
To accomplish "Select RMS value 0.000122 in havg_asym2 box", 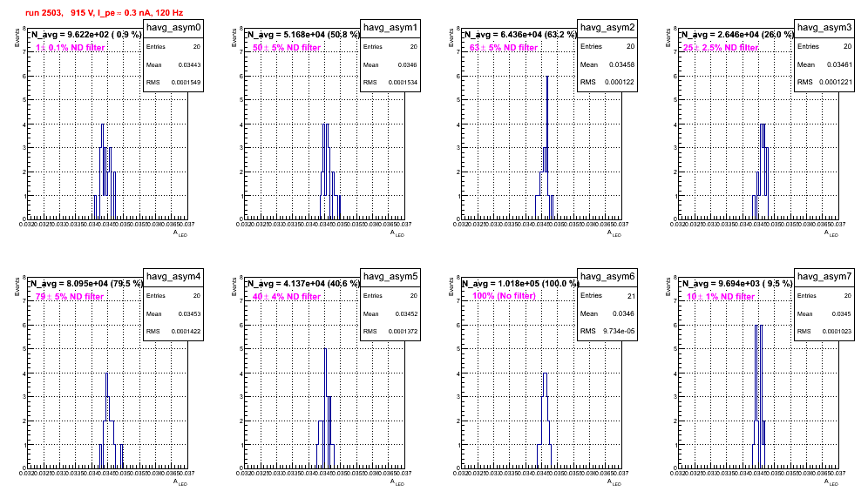I will click(x=620, y=83).
